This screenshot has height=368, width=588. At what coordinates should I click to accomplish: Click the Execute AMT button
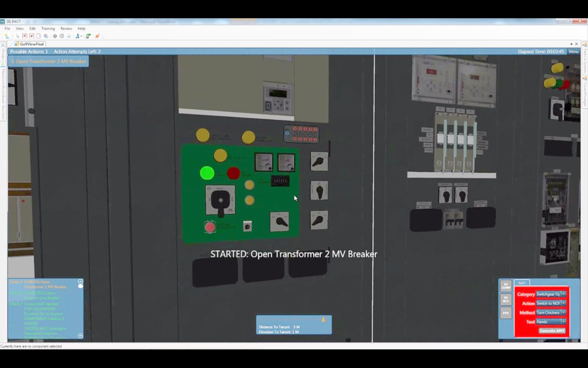tap(552, 331)
